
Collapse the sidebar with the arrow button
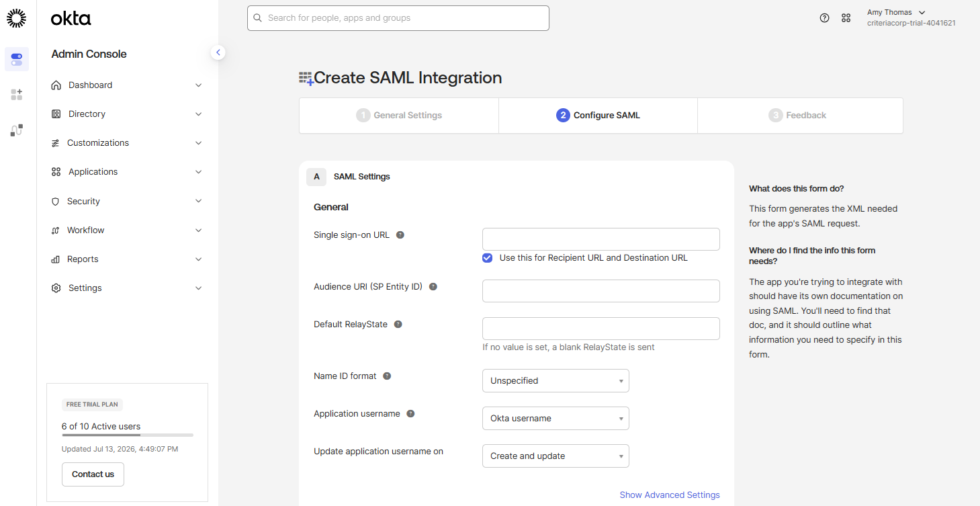tap(218, 52)
